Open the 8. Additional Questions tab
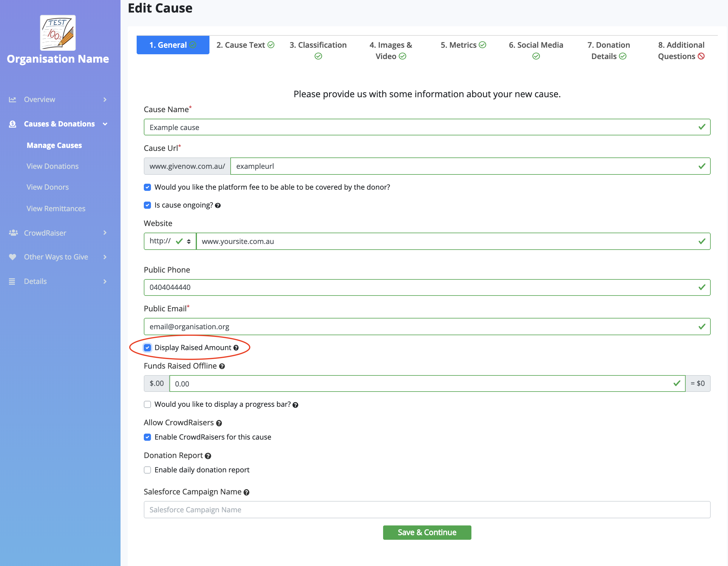This screenshot has height=566, width=728. [x=681, y=50]
